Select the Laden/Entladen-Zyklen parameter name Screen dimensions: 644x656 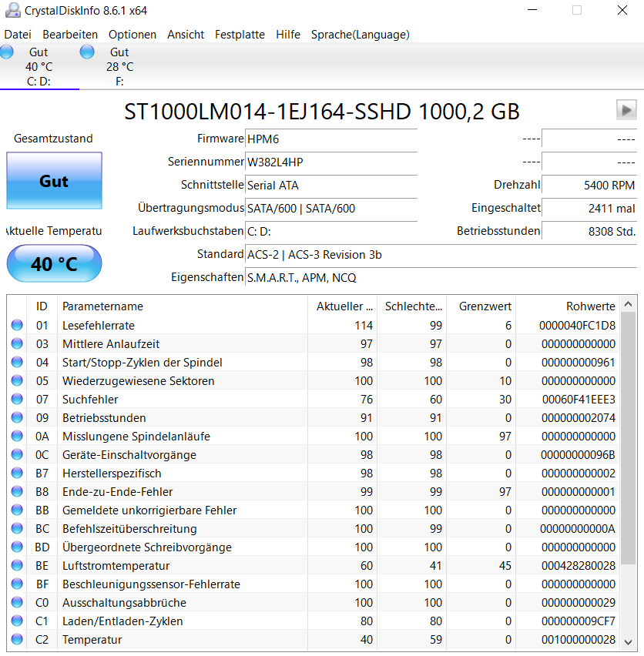click(x=122, y=621)
